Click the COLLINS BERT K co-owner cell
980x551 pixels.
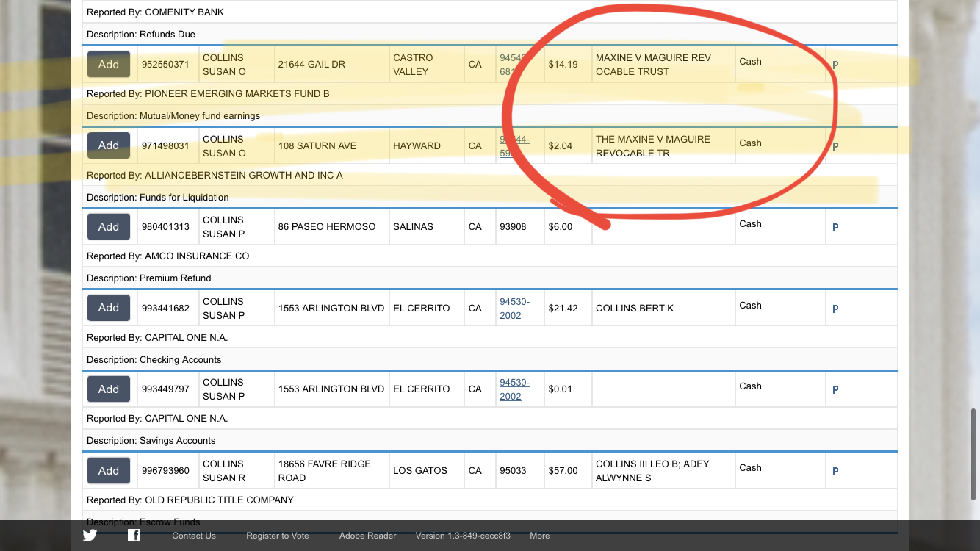click(x=664, y=309)
